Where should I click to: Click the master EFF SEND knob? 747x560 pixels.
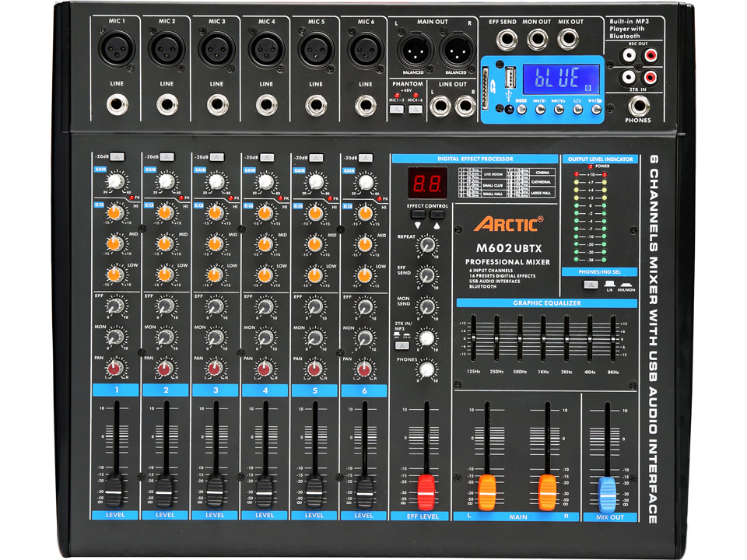[427, 275]
